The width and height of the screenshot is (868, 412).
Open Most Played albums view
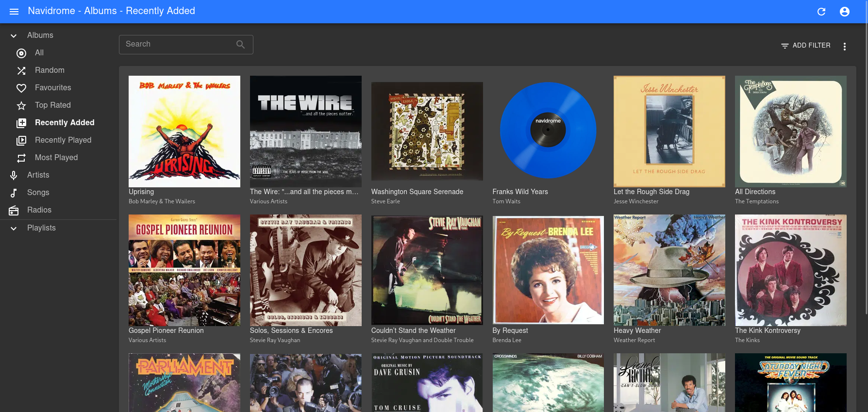(x=58, y=158)
